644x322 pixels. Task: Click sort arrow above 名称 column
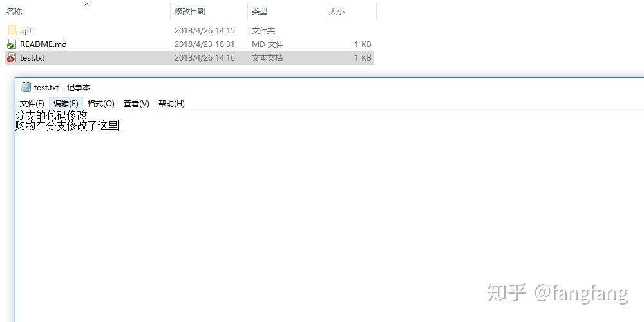point(87,4)
